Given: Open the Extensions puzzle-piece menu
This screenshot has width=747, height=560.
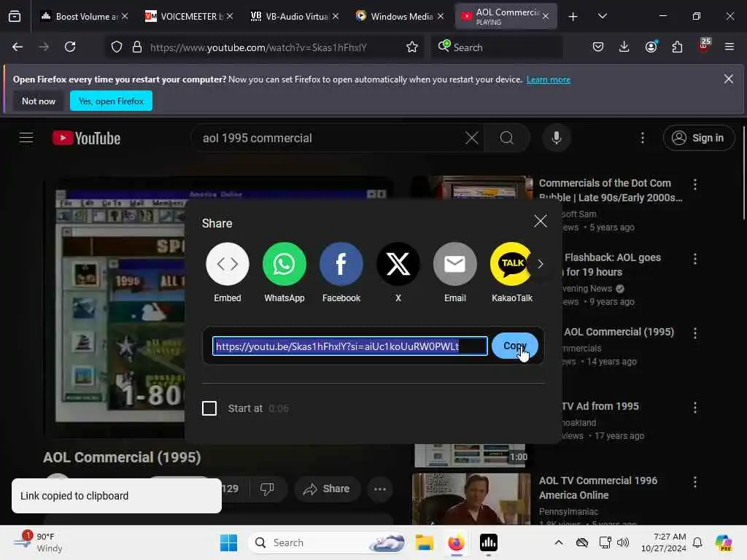Looking at the screenshot, I should [x=677, y=47].
